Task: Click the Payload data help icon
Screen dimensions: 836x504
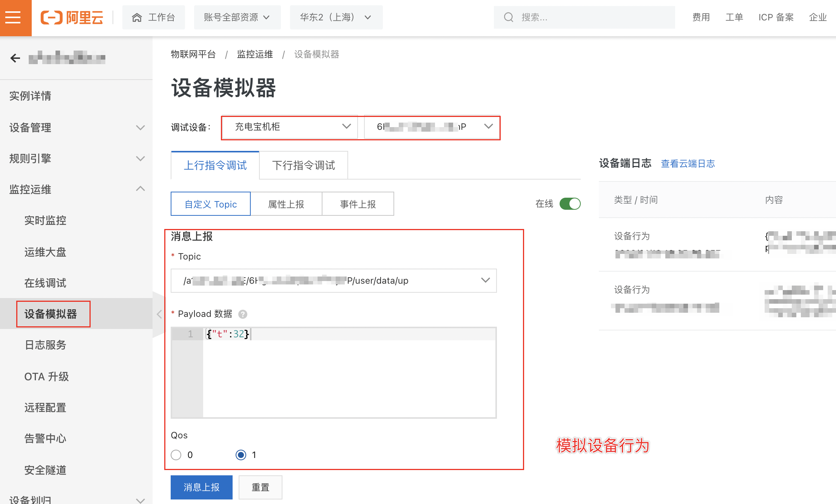Action: pos(243,314)
